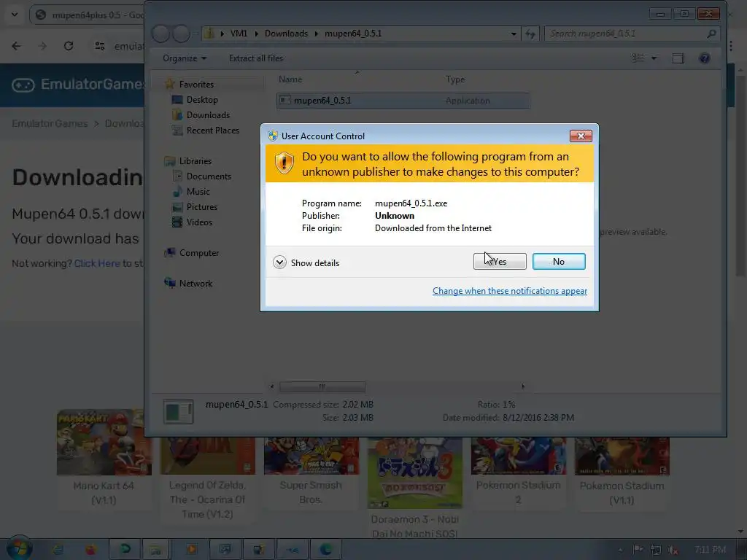Click the Search mupen64_0.5.1 field
Screen dimensions: 747x560
coord(632,34)
